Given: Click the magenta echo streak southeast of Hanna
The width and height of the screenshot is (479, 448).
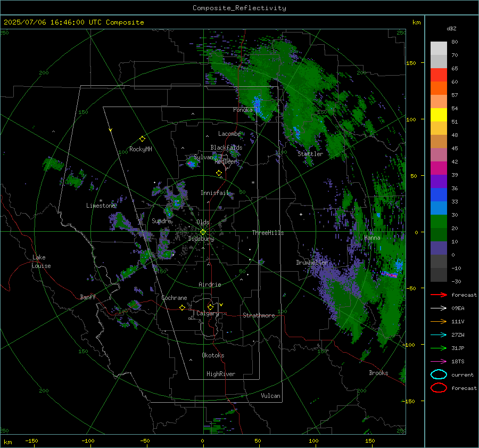Looking at the screenshot, I should 389,275.
